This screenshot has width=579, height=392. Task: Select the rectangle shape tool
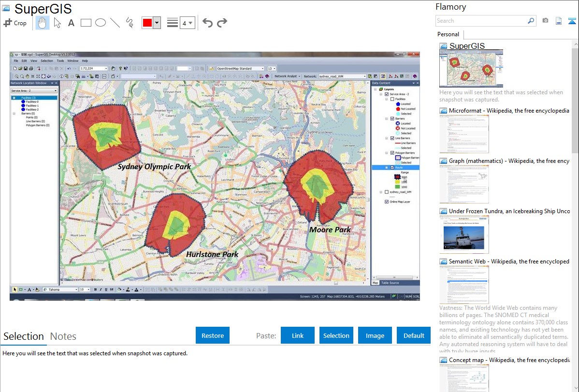tap(86, 23)
